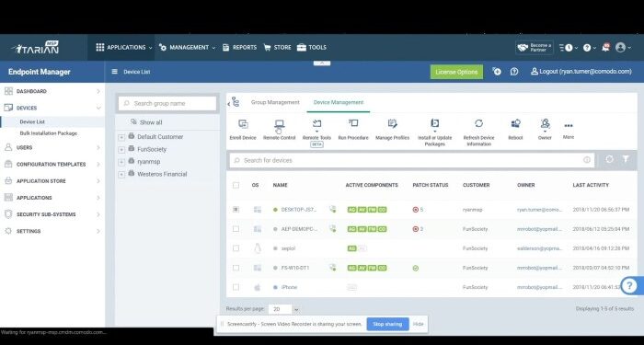
Task: Open the Applications top menu
Action: pyautogui.click(x=123, y=47)
